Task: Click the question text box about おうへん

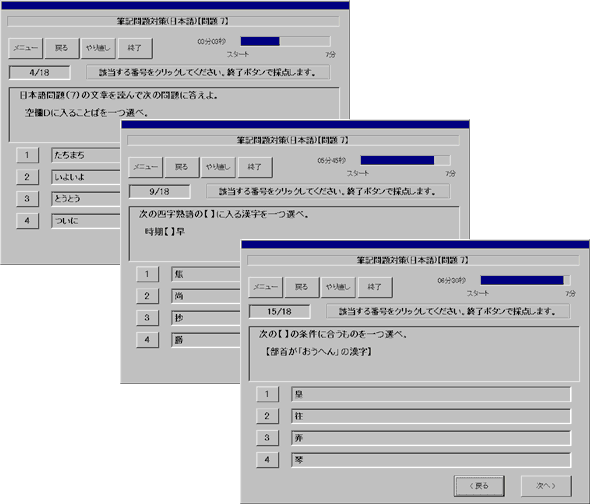Action: coord(414,353)
